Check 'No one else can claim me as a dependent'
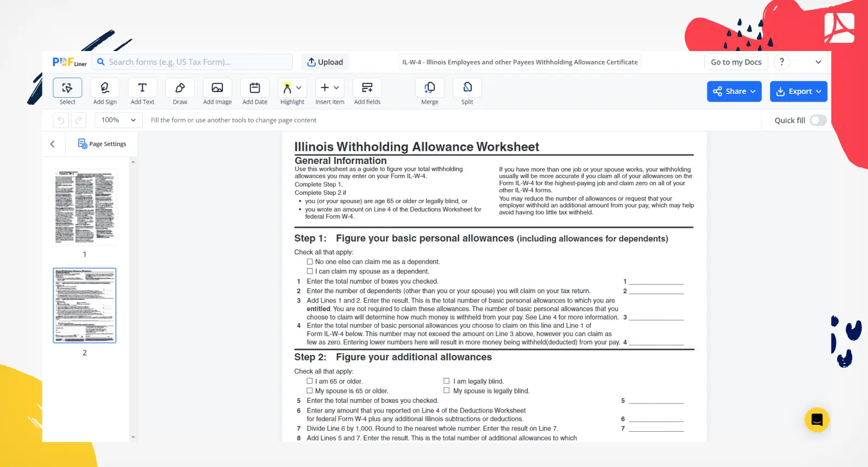 coord(310,262)
